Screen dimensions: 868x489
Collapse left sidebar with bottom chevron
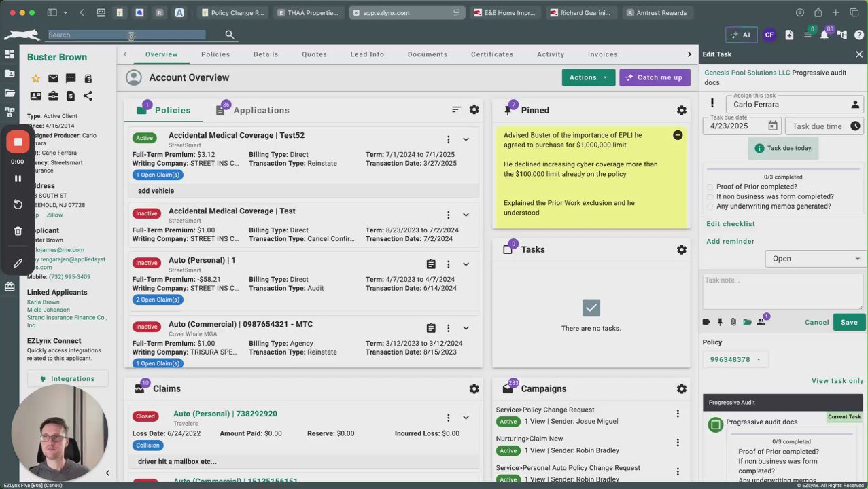(107, 473)
